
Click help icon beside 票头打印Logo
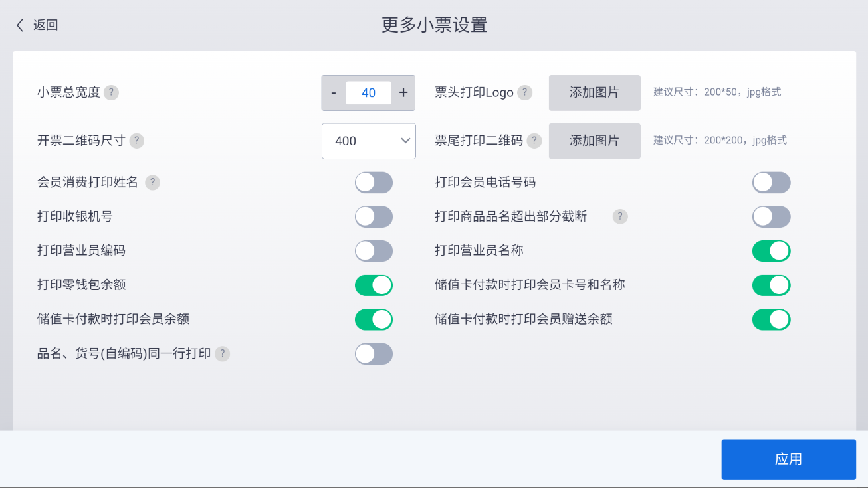[x=525, y=93]
